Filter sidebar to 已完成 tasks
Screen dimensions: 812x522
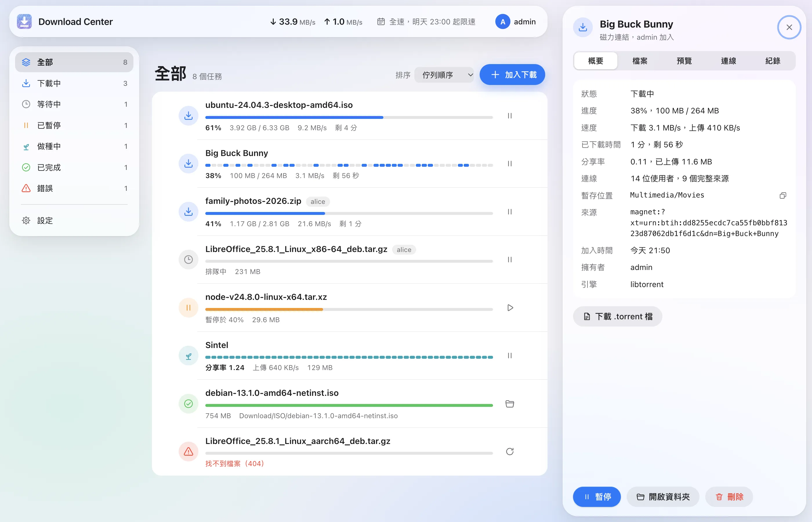pos(74,167)
